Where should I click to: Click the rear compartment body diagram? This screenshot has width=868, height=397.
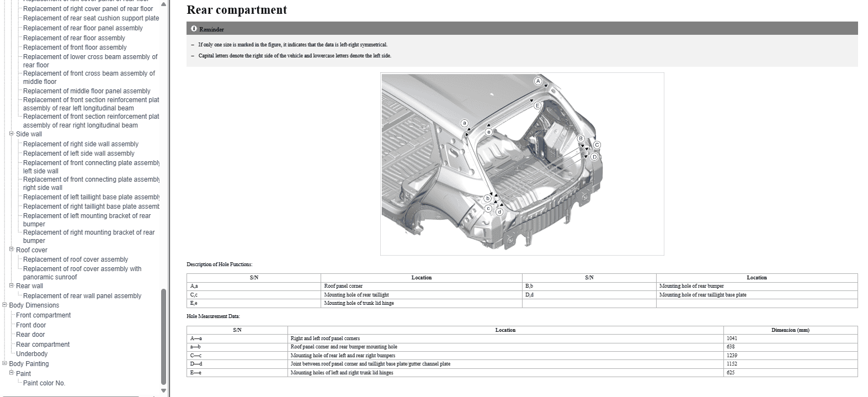tap(521, 164)
